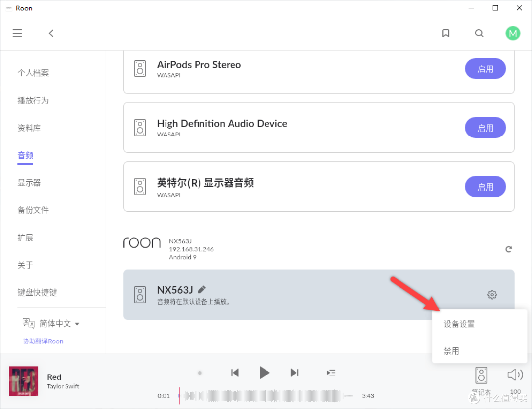Viewport: 532px width, 409px height.
Task: Enable High Definition Audio Device
Action: tap(485, 128)
